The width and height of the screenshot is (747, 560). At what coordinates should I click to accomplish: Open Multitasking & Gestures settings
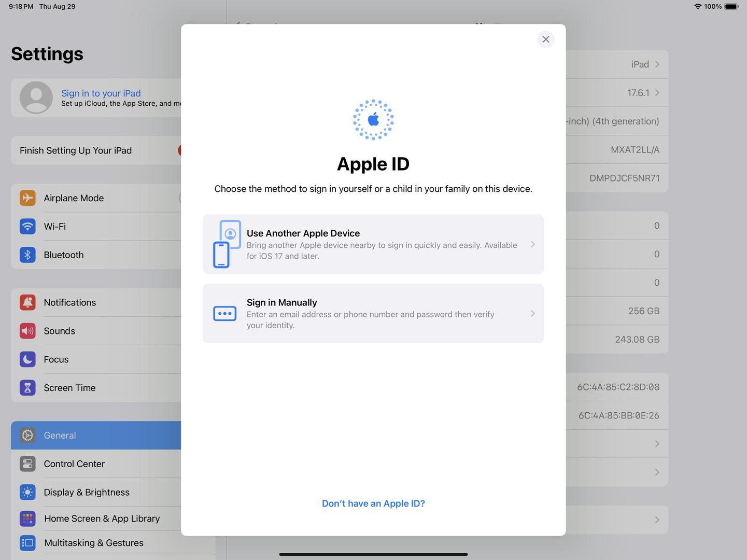coord(94,543)
